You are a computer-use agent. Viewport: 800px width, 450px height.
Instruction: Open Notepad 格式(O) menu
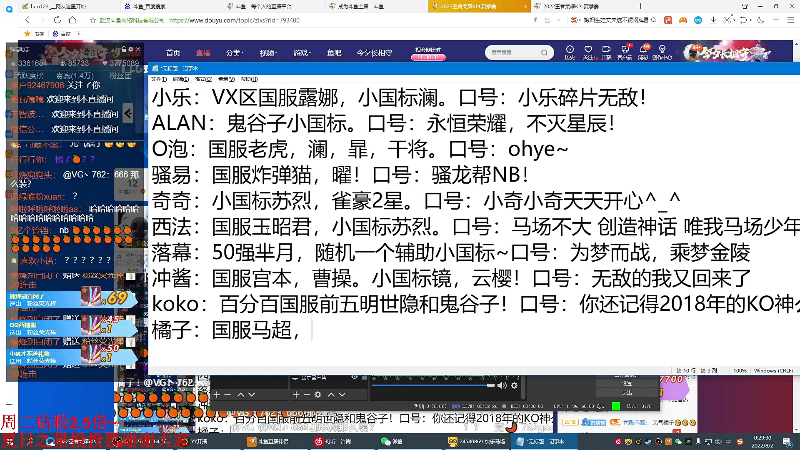click(203, 79)
